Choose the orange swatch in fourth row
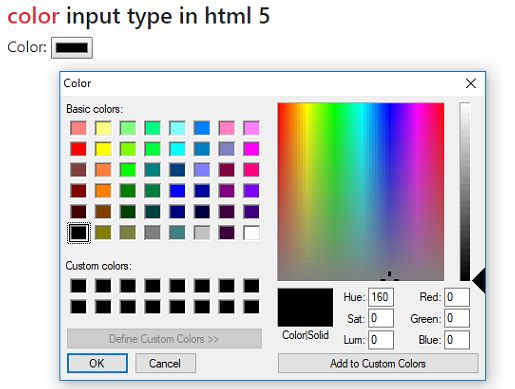The width and height of the screenshot is (515, 389). [x=103, y=191]
